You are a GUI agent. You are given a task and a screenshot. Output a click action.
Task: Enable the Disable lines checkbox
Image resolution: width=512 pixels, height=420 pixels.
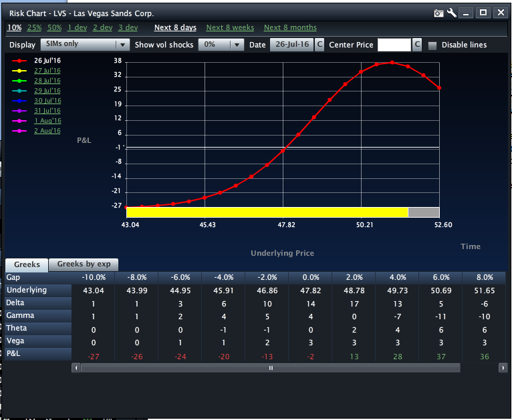click(x=432, y=45)
